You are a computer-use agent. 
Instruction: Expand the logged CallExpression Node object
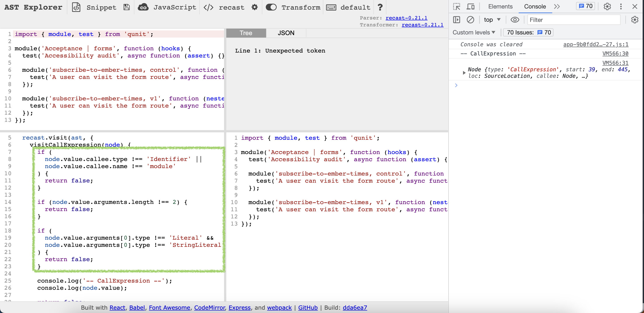(464, 73)
